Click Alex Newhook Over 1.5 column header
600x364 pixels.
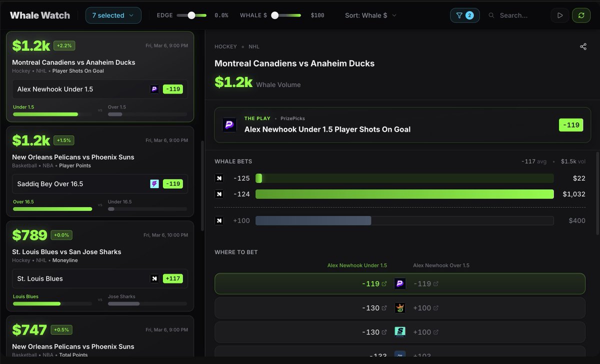click(x=441, y=265)
